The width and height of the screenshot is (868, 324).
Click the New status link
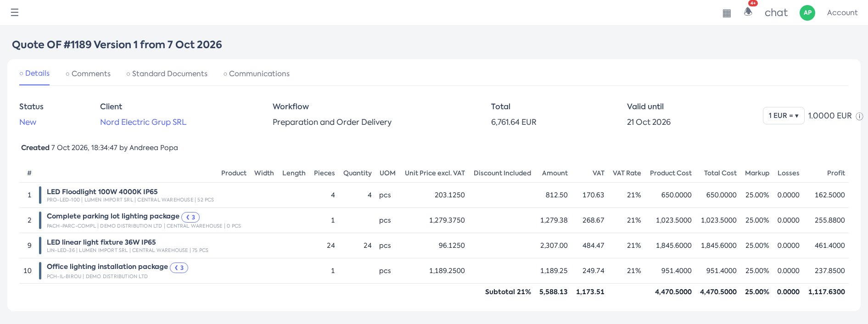(28, 122)
